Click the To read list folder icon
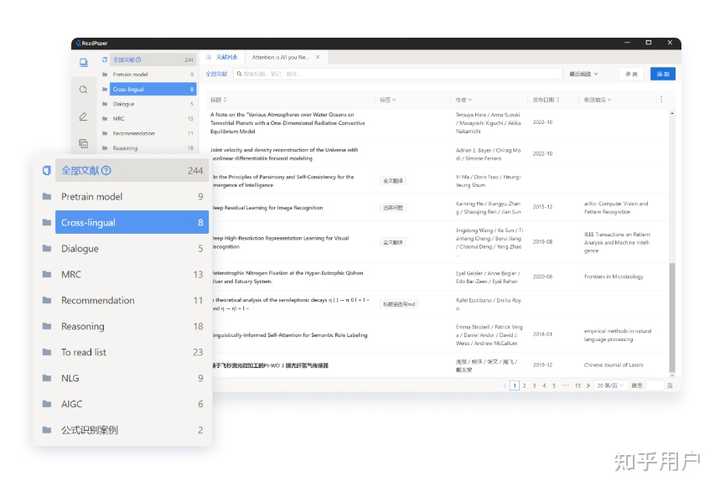This screenshot has width=720, height=486. (47, 352)
